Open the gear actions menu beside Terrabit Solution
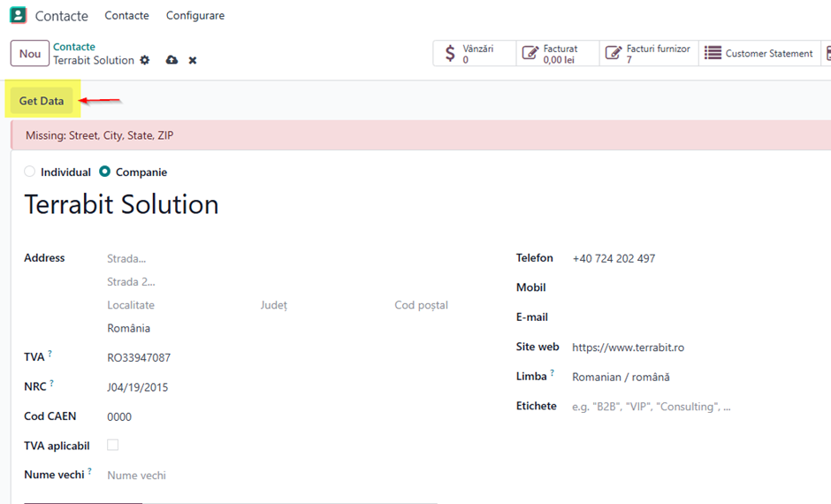Image resolution: width=831 pixels, height=504 pixels. tap(145, 60)
